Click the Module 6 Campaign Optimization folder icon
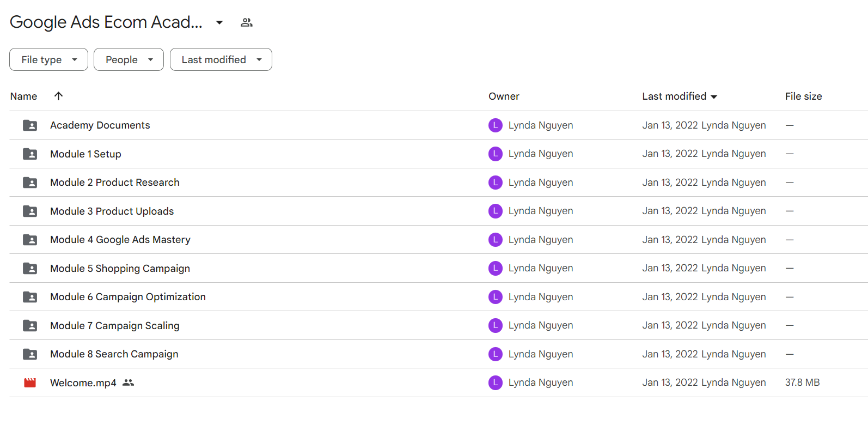This screenshot has height=437, width=868. (x=30, y=297)
